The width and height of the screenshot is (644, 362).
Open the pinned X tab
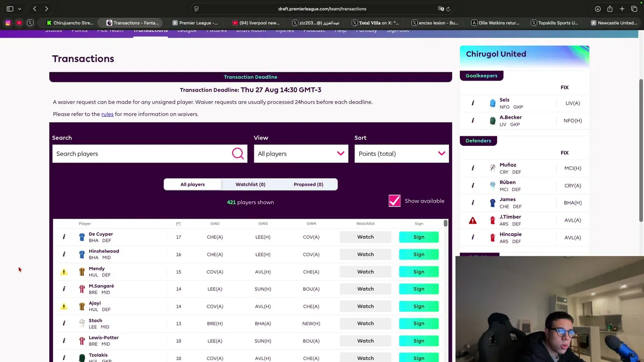30,23
